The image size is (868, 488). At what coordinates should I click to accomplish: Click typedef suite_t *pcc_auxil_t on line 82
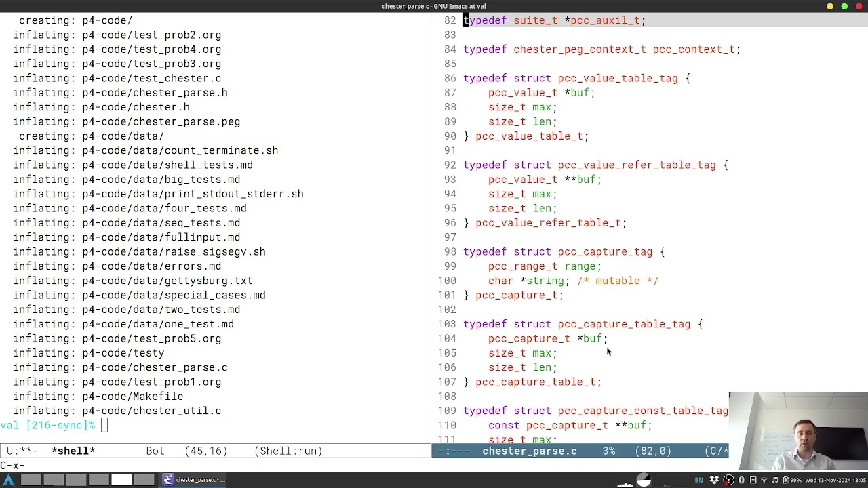coord(555,20)
